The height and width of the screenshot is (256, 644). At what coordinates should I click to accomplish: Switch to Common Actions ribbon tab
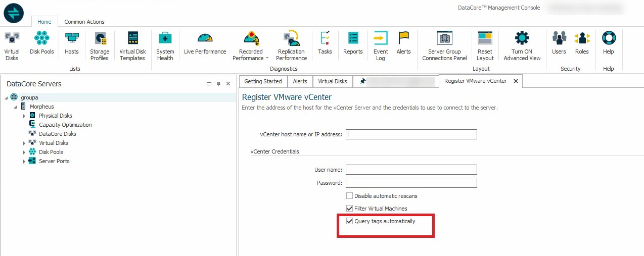[x=84, y=22]
